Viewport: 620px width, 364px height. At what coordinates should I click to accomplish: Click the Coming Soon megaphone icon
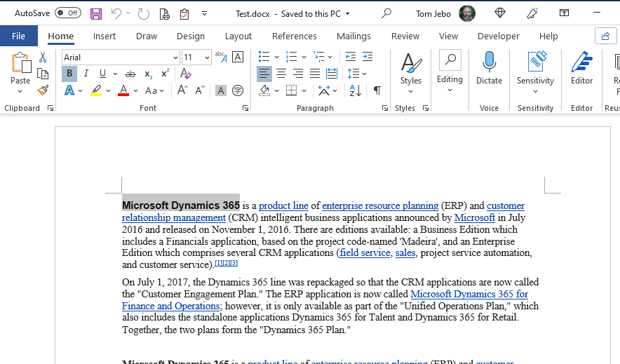pos(532,13)
